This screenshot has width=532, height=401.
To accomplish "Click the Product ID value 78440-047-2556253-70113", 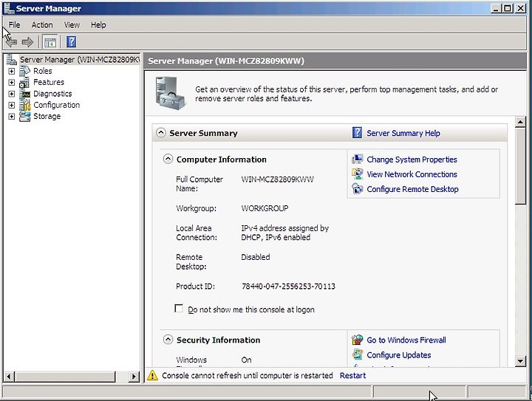I will pyautogui.click(x=288, y=287).
